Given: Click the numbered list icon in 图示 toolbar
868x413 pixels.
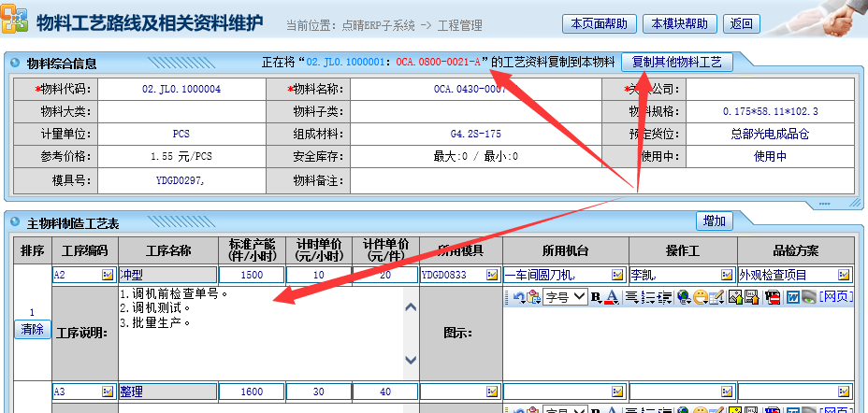Looking at the screenshot, I should tap(648, 297).
